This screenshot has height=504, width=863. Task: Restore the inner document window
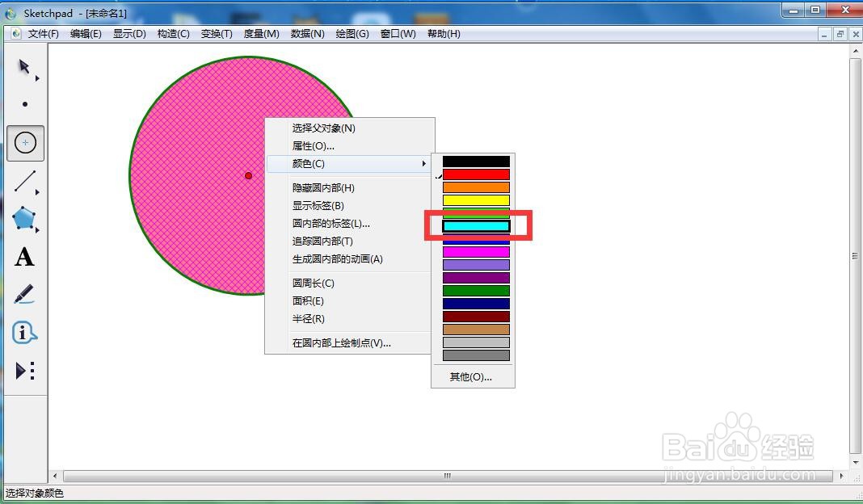[840, 34]
